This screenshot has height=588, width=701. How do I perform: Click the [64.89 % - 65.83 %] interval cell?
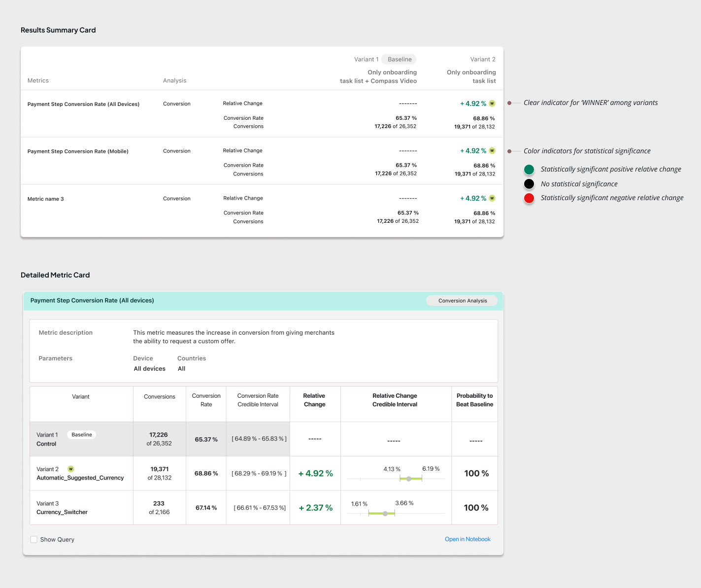259,439
